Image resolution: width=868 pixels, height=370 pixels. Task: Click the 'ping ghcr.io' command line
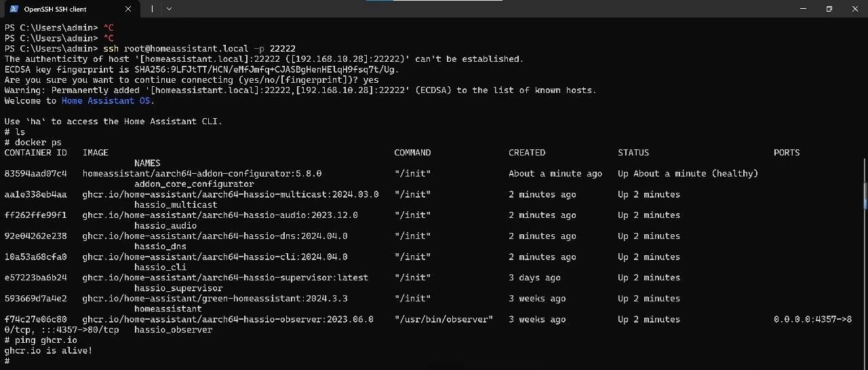[x=41, y=340]
